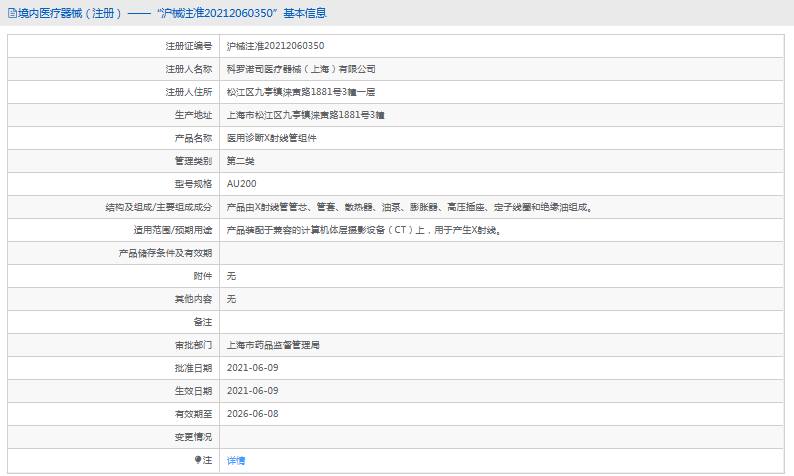This screenshot has height=476, width=794.
Task: Click the 适用范围/预期用途 label
Action: point(173,230)
